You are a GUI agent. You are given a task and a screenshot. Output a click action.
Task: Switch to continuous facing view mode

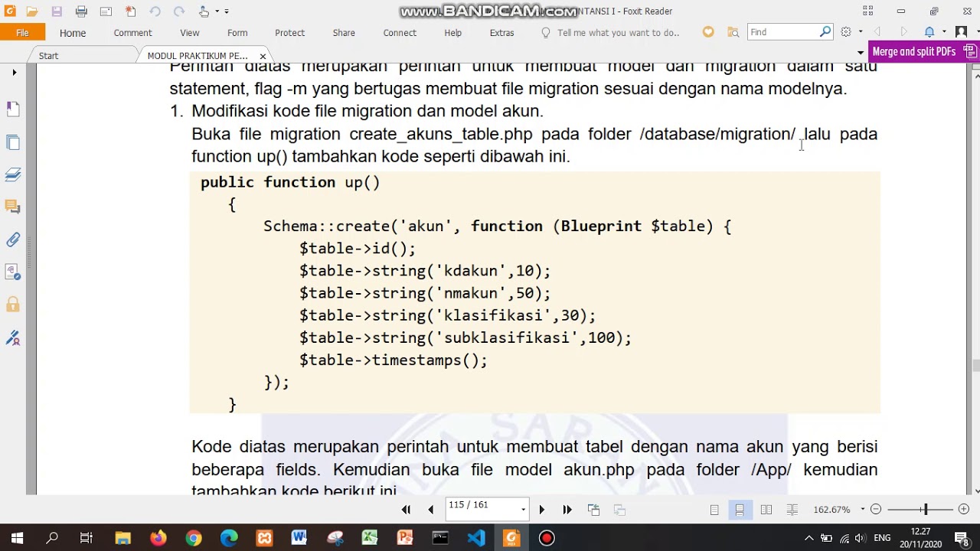792,510
